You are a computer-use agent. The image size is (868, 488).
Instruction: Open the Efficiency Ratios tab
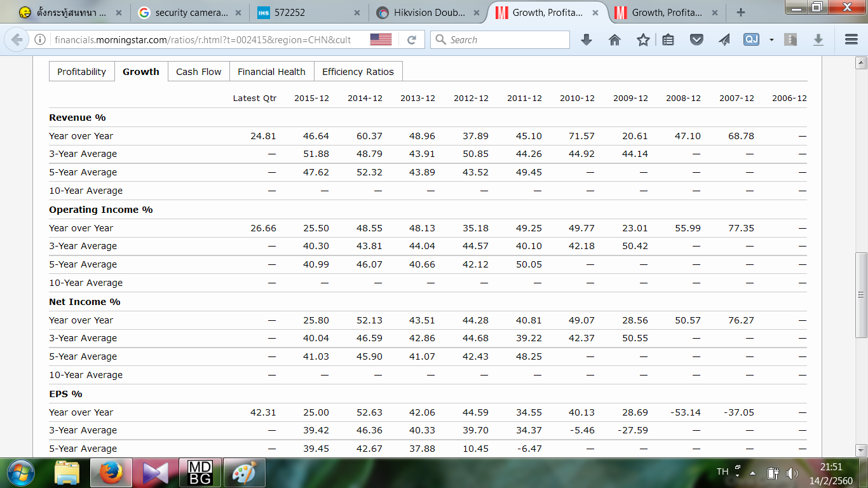pos(358,72)
